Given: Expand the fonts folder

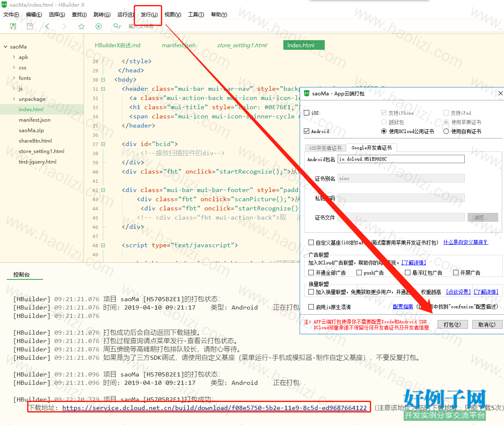Looking at the screenshot, I should [x=14, y=78].
